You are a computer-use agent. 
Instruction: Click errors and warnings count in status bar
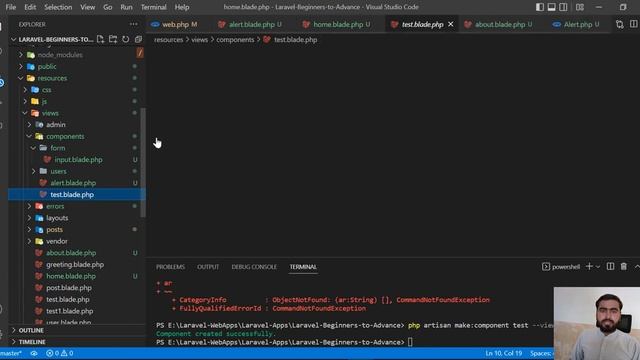(60, 353)
